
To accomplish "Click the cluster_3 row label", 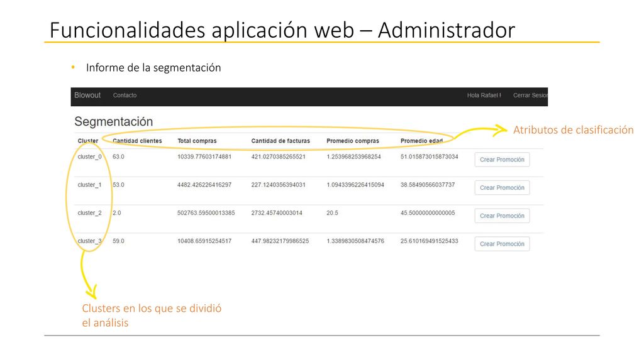I will pyautogui.click(x=89, y=241).
